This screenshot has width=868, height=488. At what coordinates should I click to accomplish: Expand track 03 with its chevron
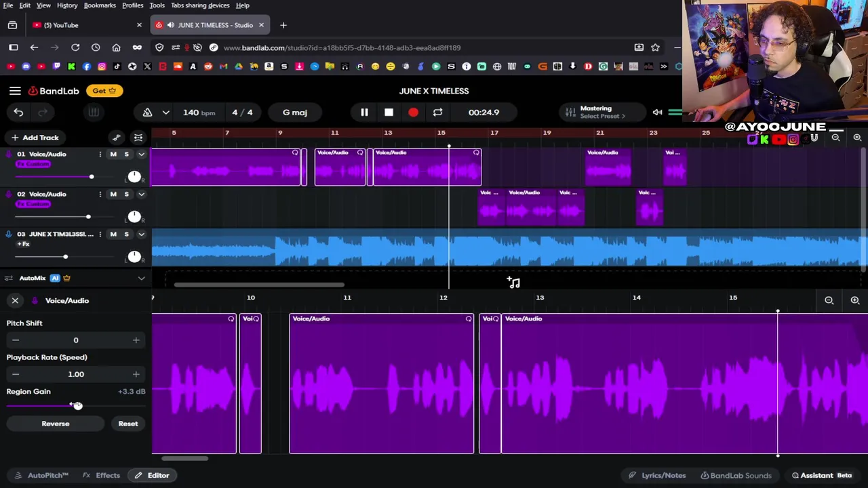(141, 235)
